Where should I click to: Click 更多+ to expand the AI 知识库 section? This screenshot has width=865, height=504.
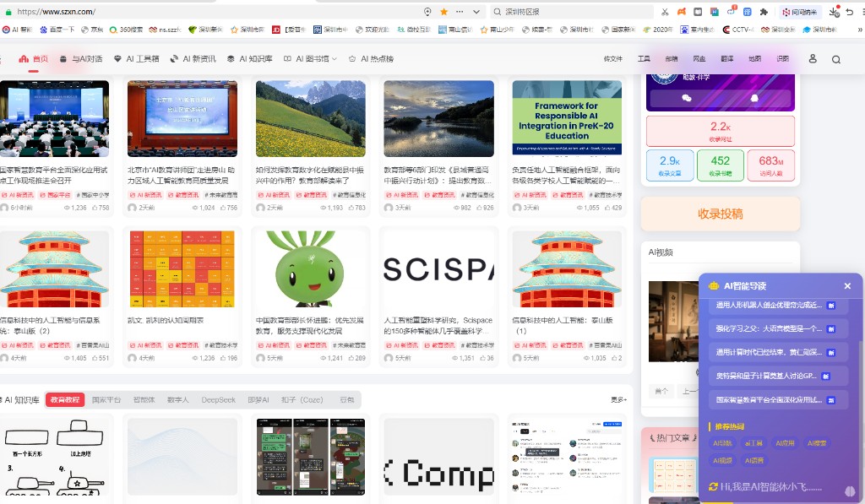[618, 399]
